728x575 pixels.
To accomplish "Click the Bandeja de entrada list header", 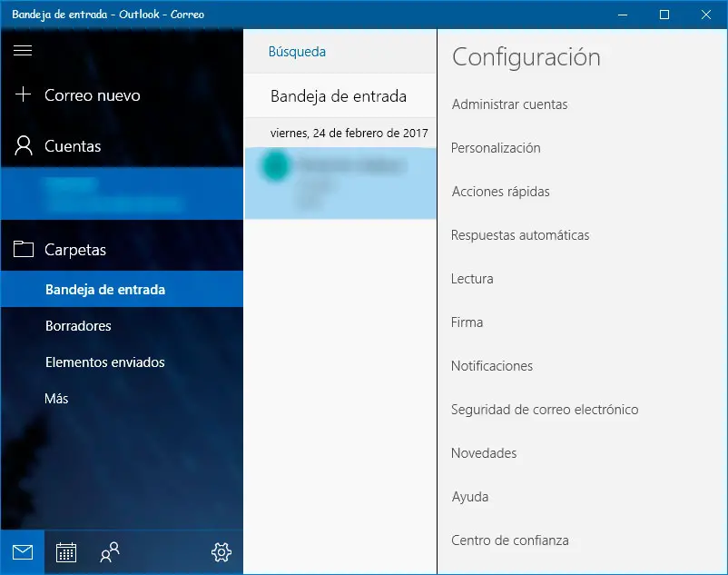I will coord(339,96).
